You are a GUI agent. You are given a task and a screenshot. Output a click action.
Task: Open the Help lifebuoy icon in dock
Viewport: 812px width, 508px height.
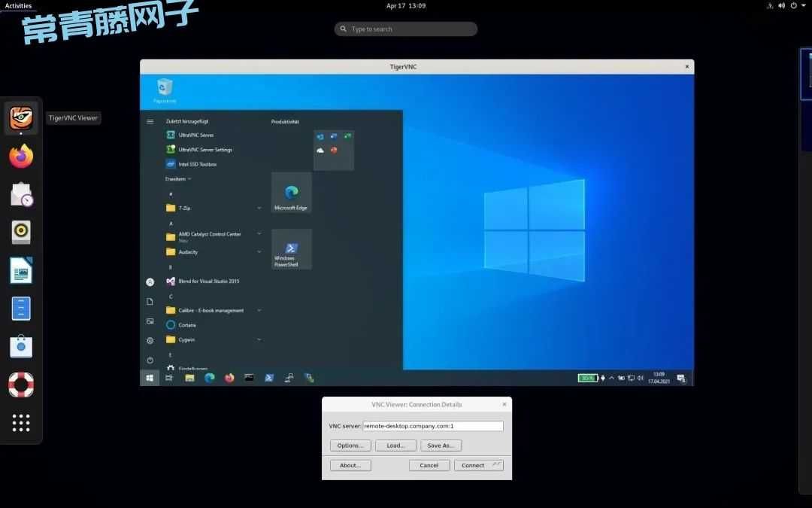click(21, 385)
